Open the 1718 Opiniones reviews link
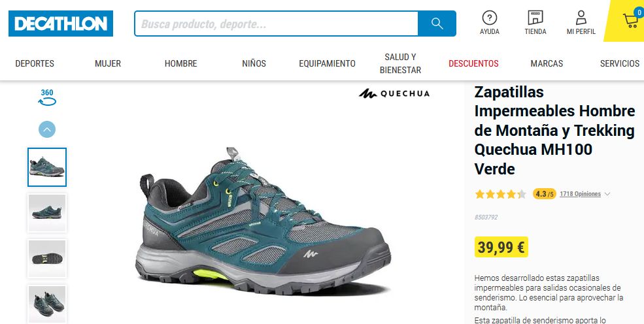 pos(580,194)
